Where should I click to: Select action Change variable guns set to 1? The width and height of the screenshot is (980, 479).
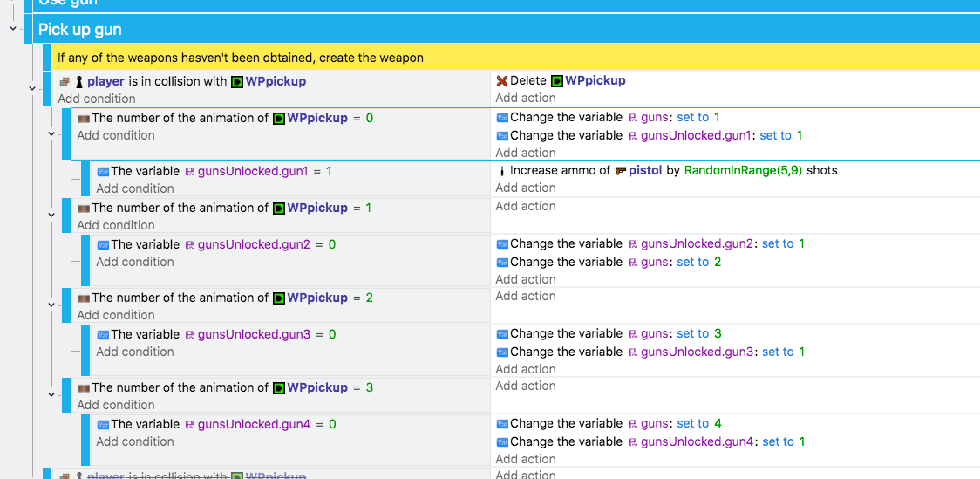pyautogui.click(x=609, y=118)
